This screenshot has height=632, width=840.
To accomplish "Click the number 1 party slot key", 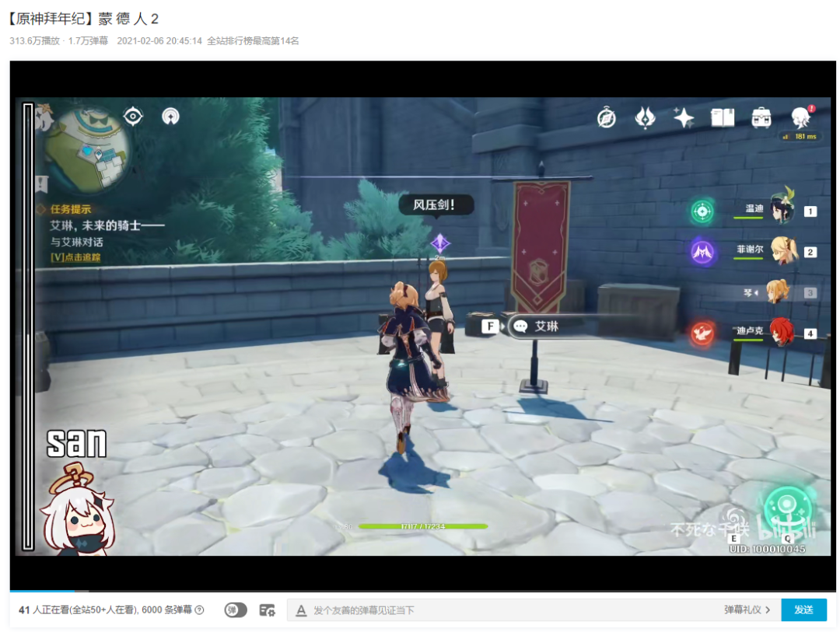I will click(x=810, y=211).
